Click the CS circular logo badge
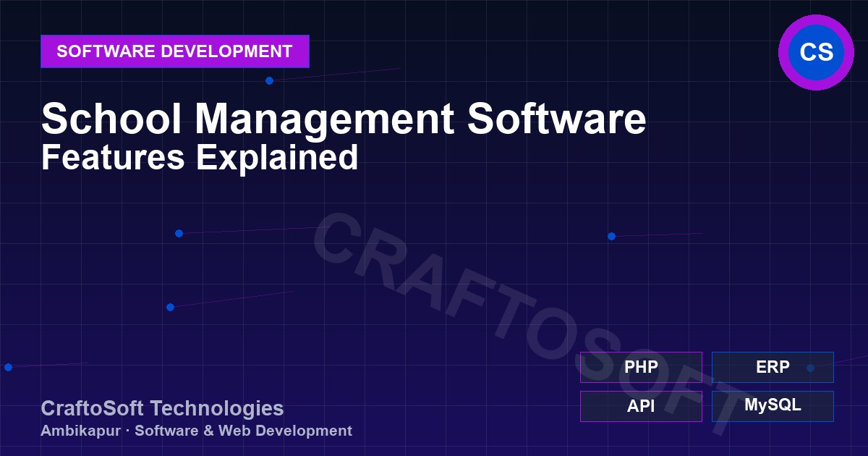This screenshot has width=868, height=456. (x=816, y=52)
